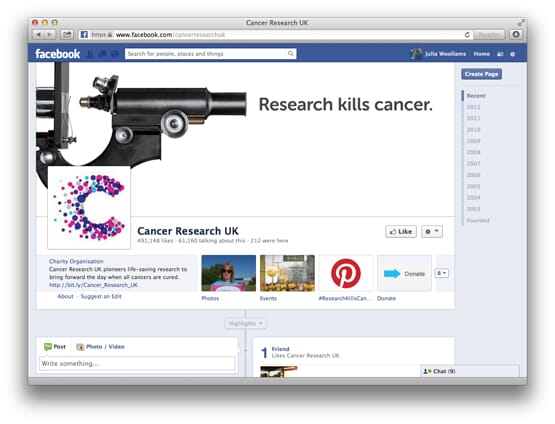Image resolution: width=555 pixels, height=424 pixels.
Task: Open the Chat bar
Action: [470, 371]
